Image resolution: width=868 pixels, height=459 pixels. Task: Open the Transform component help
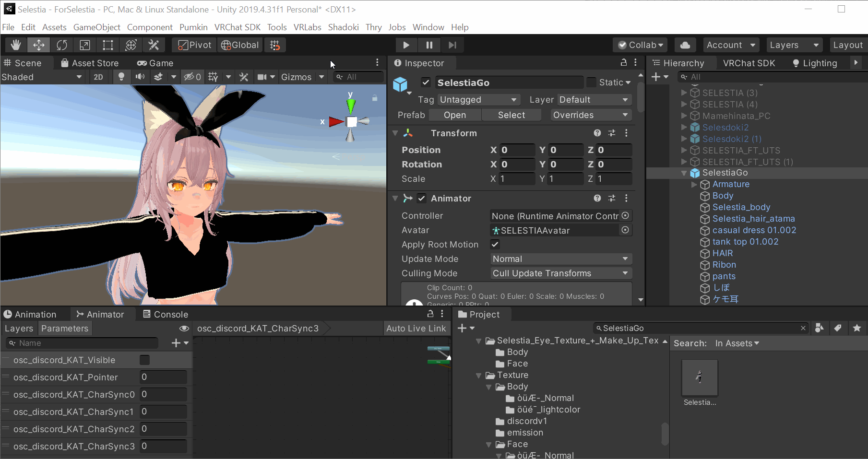[x=597, y=133]
